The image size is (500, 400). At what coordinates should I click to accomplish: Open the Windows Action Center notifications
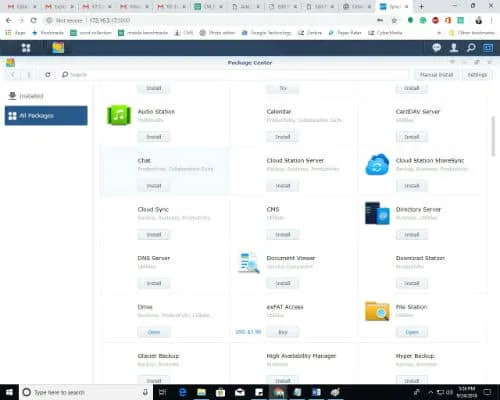click(487, 392)
